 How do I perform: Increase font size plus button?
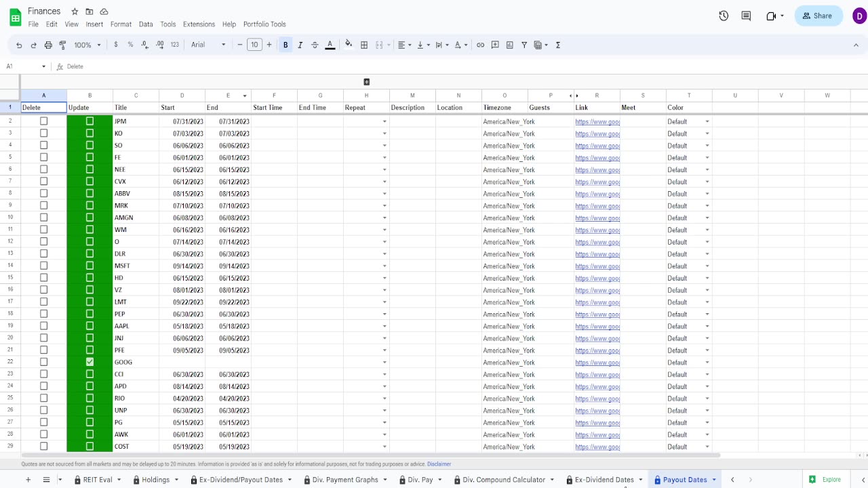point(269,45)
